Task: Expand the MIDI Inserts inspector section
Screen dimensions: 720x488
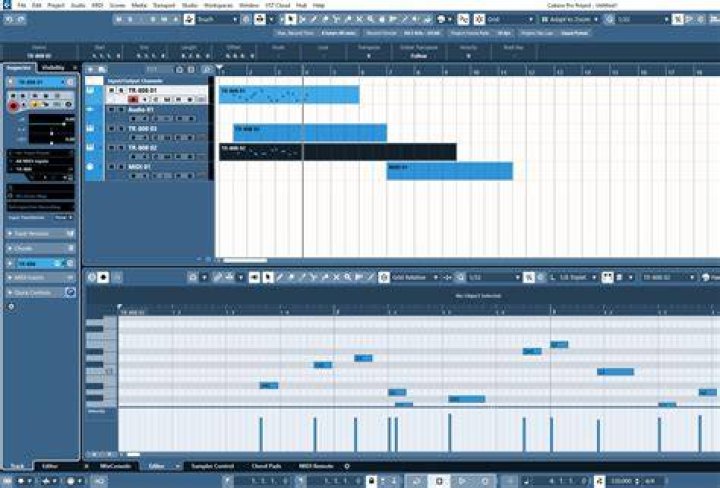Action: [40, 278]
